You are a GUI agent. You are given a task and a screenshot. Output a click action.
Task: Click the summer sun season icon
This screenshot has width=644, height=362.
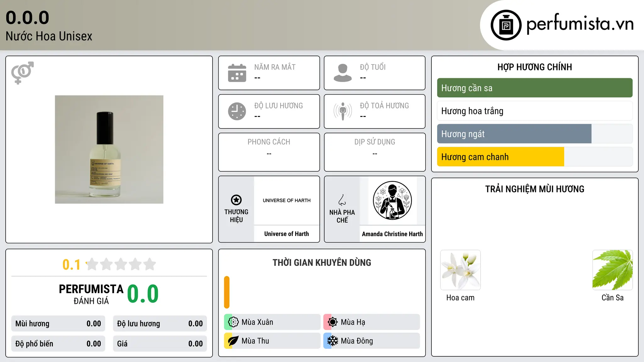click(333, 322)
